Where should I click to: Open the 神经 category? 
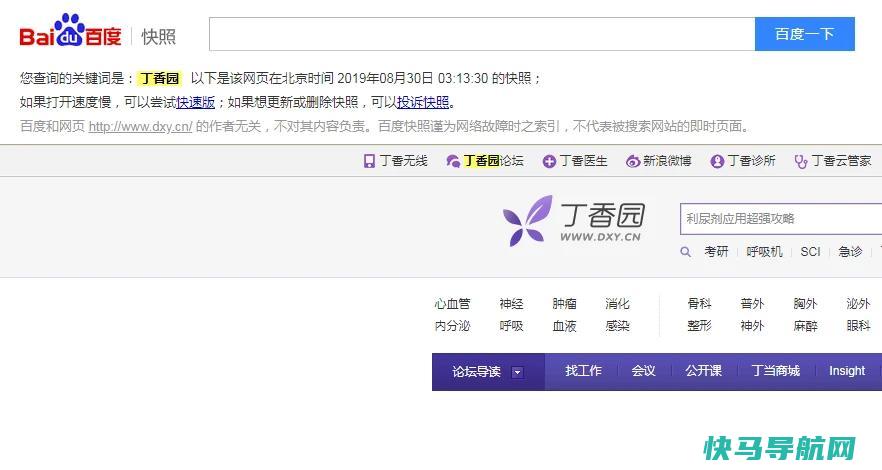pos(511,304)
